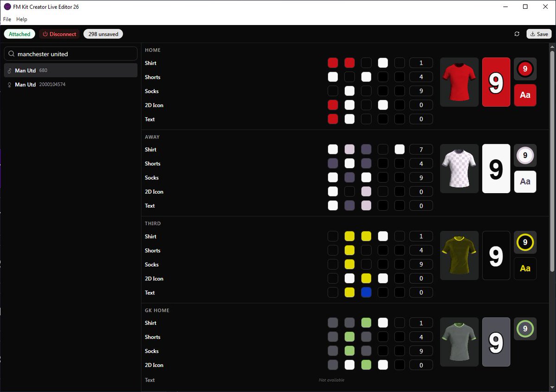
Task: Click the 298 unsaved badge
Action: coord(103,34)
